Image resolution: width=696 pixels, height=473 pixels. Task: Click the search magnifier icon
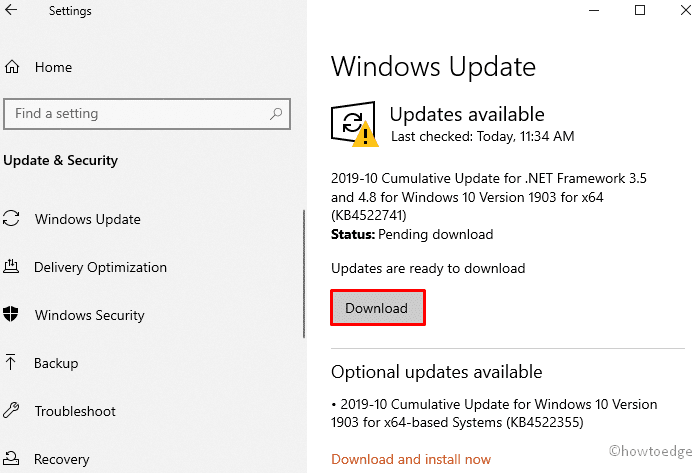[x=277, y=113]
